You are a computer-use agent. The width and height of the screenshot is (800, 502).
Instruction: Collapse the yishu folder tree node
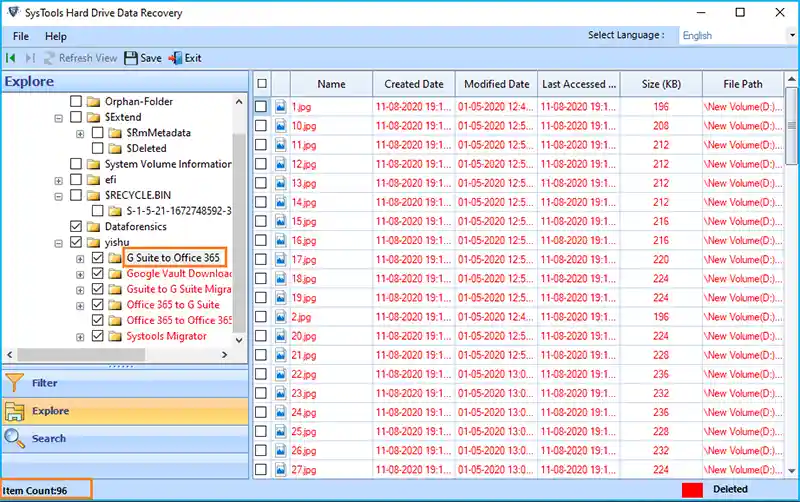pyautogui.click(x=60, y=242)
